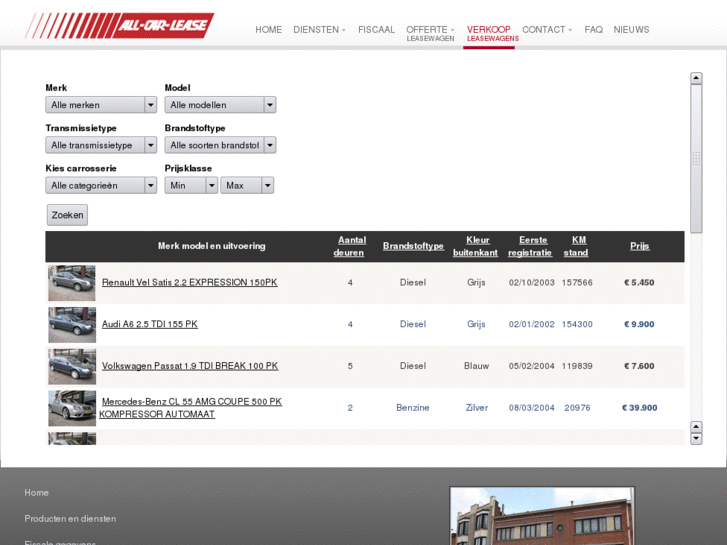Open the NIEUWS page
The width and height of the screenshot is (727, 545).
631,30
